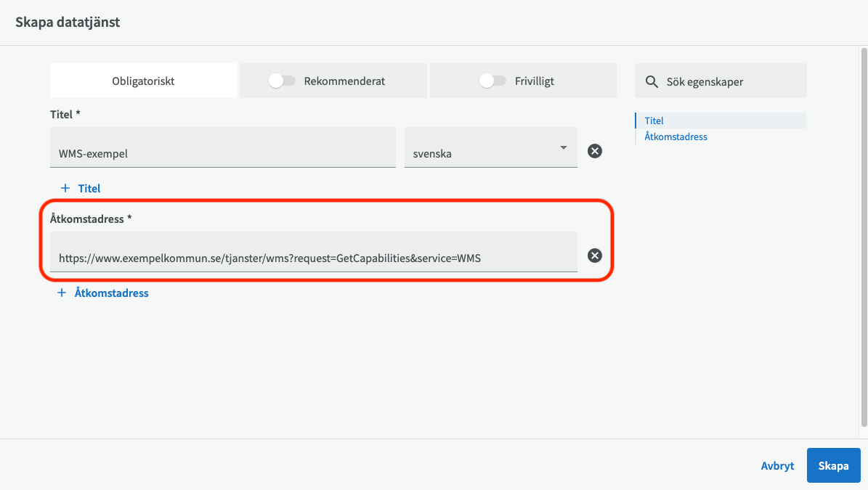Screen dimensions: 868x490
Task: Click the Titel text field
Action: click(x=223, y=153)
